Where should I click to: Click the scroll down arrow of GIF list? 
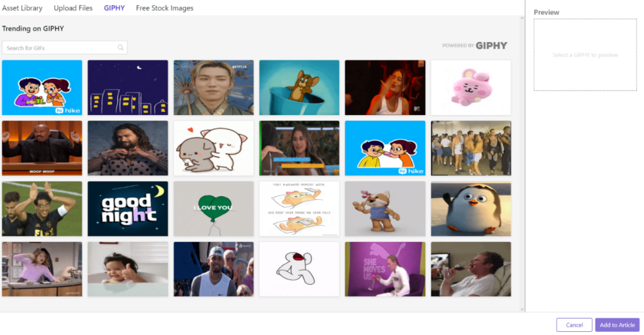tap(522, 309)
